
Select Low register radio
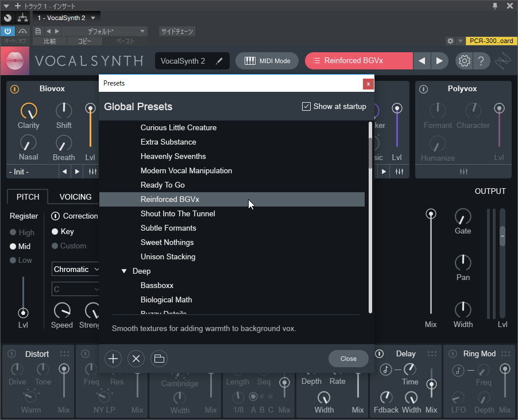(13, 260)
